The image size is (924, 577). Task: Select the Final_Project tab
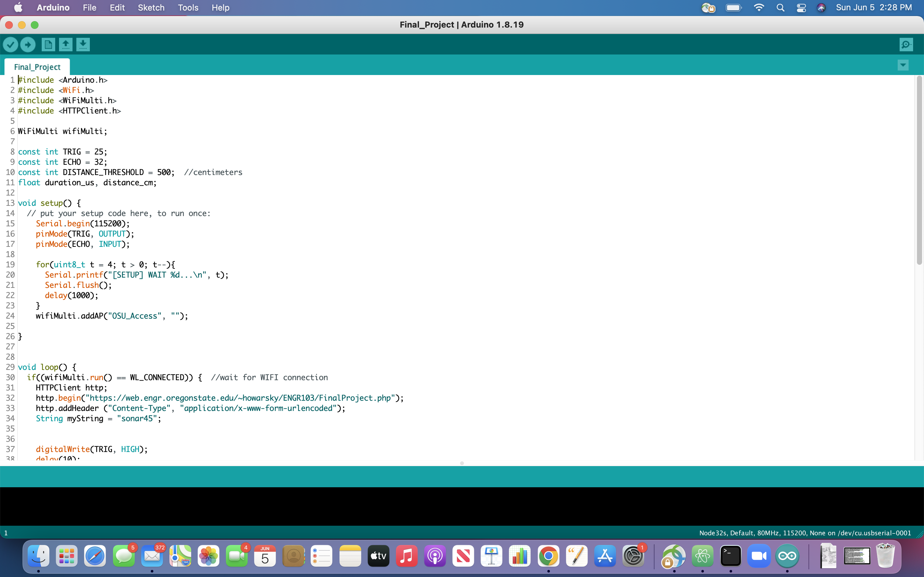click(37, 67)
